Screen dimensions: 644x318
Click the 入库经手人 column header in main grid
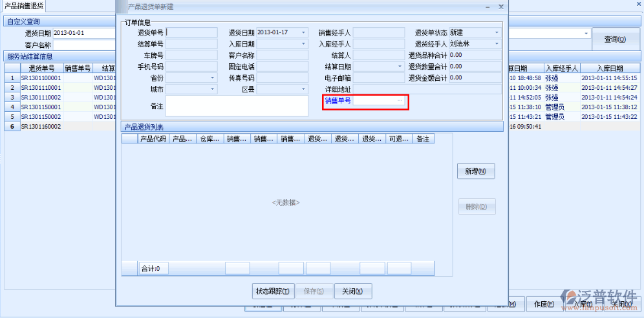tap(561, 69)
